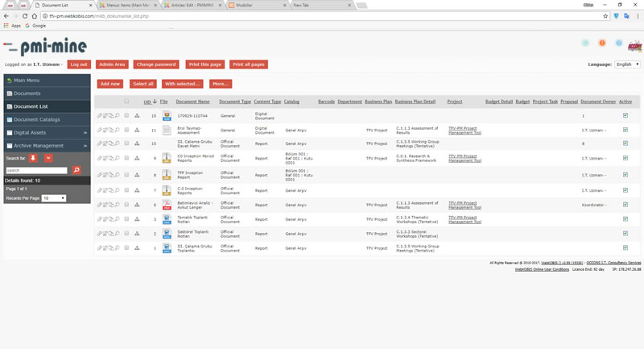Click inside the sidebar search field
Image resolution: width=644 pixels, height=349 pixels.
(x=37, y=171)
